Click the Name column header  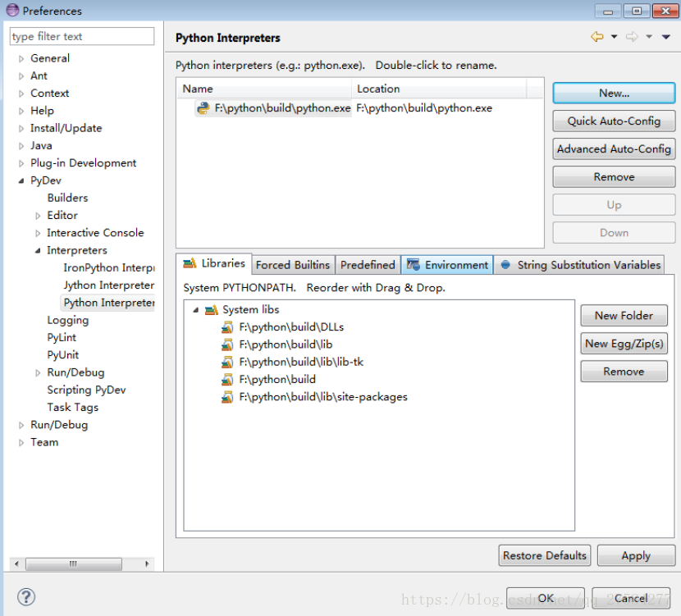coord(264,89)
